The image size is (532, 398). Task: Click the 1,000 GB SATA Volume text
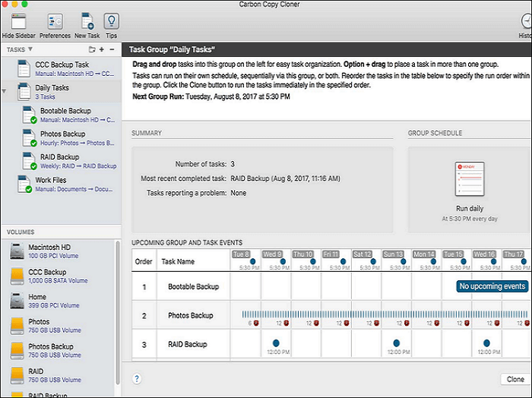(58, 281)
